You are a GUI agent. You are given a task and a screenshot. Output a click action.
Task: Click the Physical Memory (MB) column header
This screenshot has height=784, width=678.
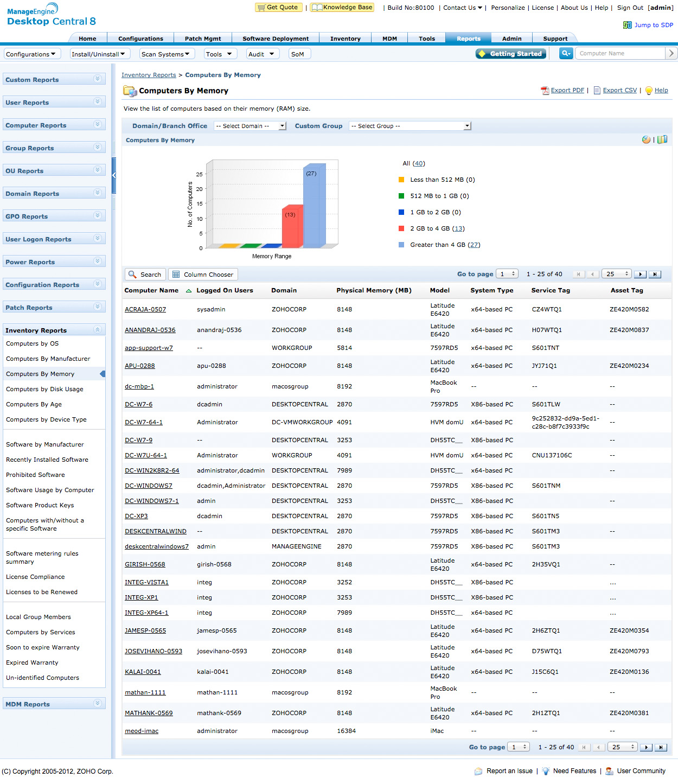[x=374, y=290]
